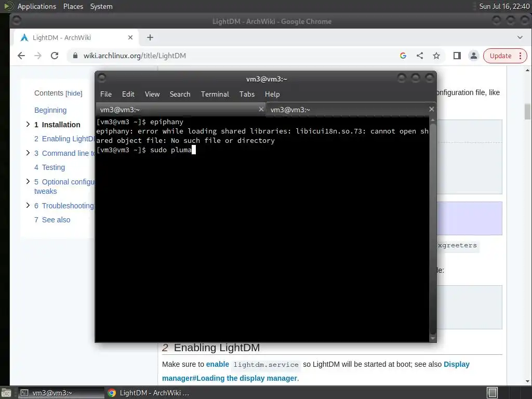The image size is (532, 399).
Task: Open Chrome side panel icon
Action: [x=457, y=56]
